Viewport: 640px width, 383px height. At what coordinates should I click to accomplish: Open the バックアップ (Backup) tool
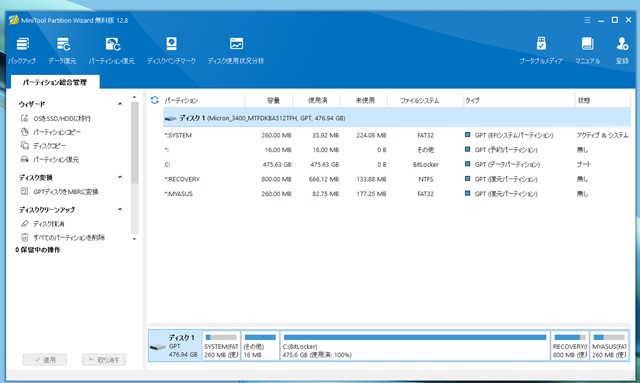point(22,50)
